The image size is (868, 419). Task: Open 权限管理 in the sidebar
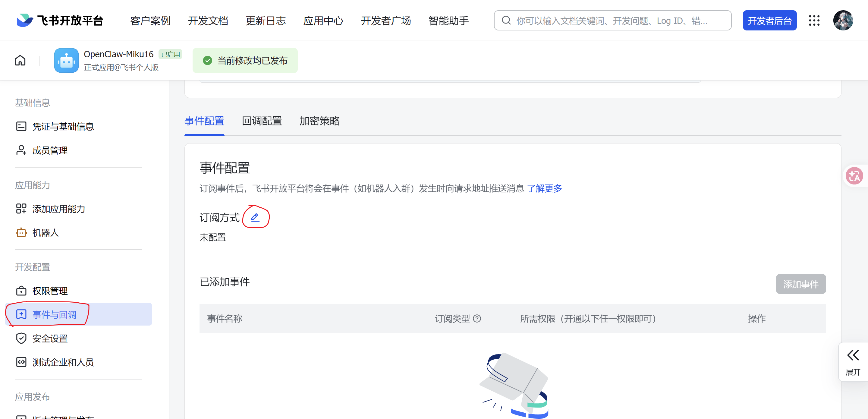pyautogui.click(x=50, y=291)
